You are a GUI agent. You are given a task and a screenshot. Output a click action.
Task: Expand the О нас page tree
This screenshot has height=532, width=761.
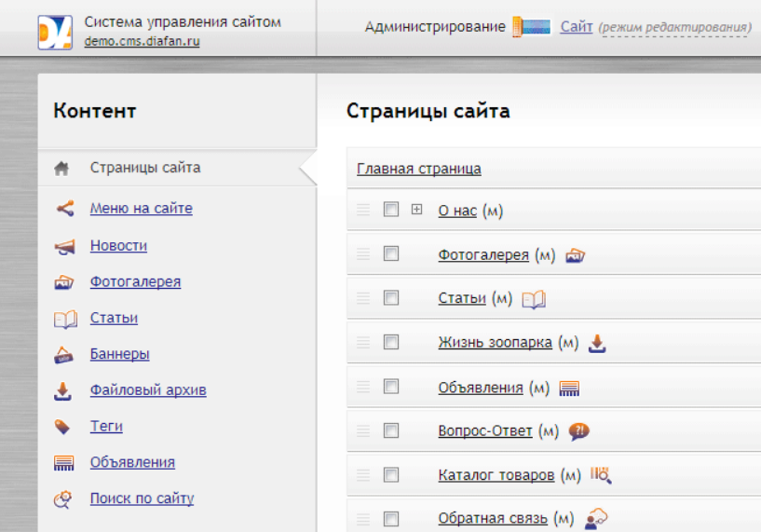tap(417, 210)
